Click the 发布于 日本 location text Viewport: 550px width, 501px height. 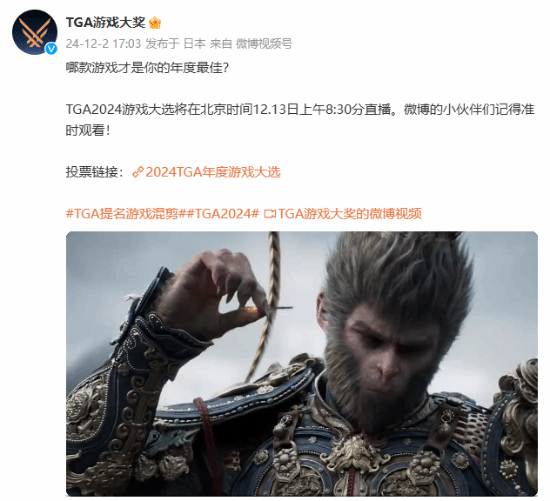175,44
